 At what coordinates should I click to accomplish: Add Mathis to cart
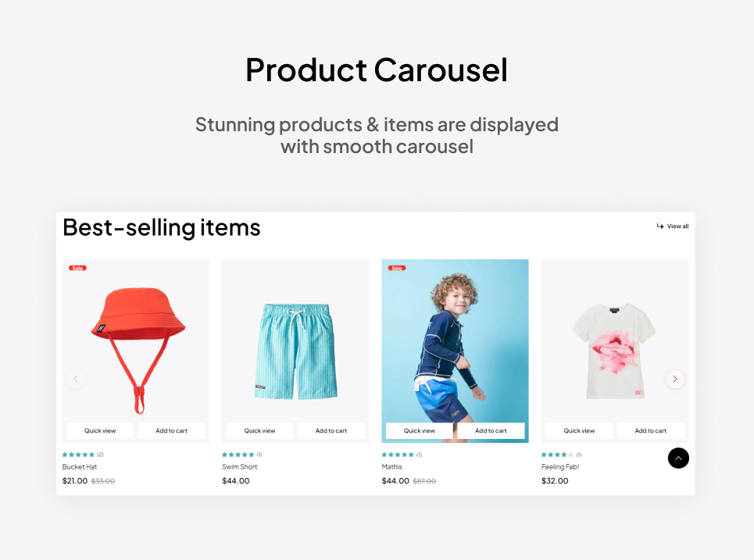[x=491, y=430]
